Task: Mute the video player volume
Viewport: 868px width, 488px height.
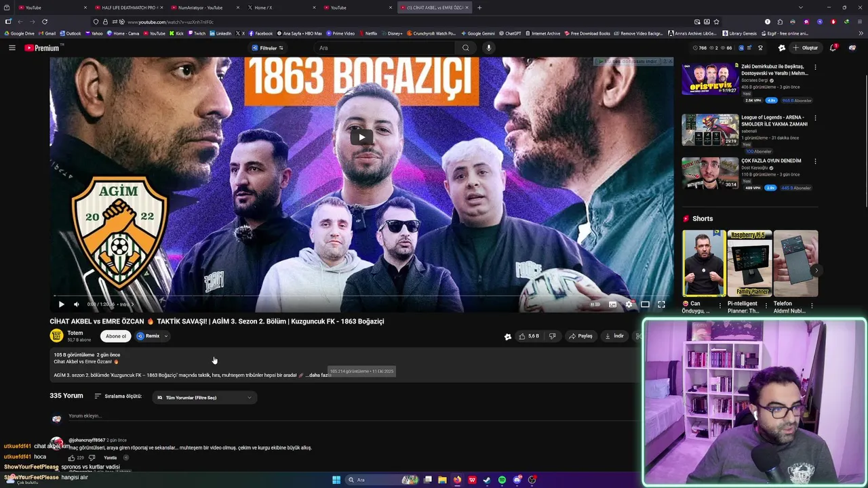Action: point(76,304)
